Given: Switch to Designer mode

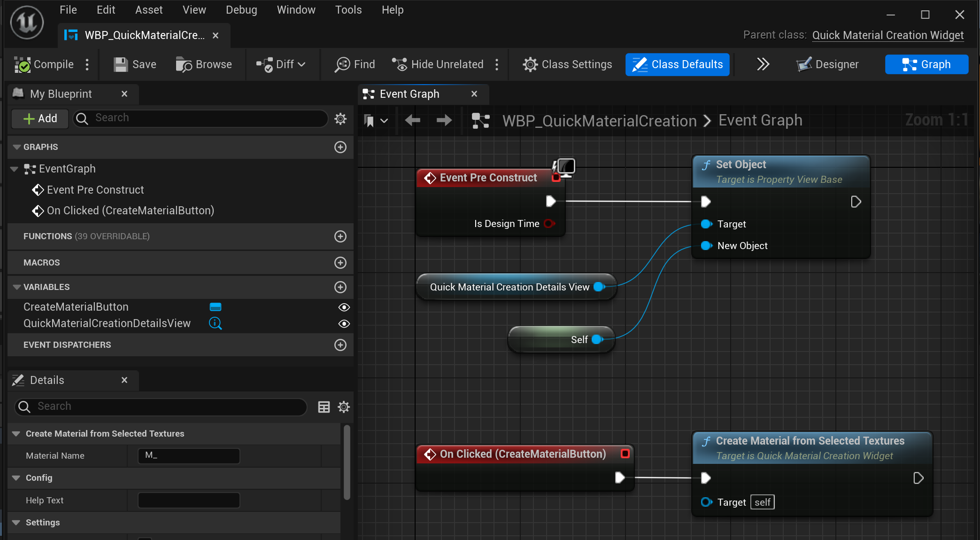Looking at the screenshot, I should [827, 64].
